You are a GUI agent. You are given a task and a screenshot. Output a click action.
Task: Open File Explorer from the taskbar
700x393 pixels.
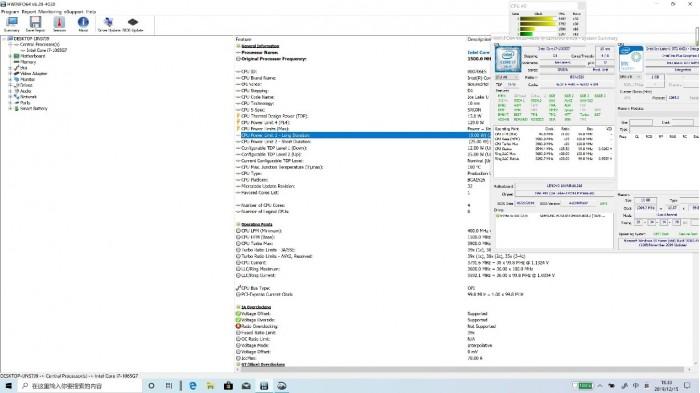click(x=210, y=385)
